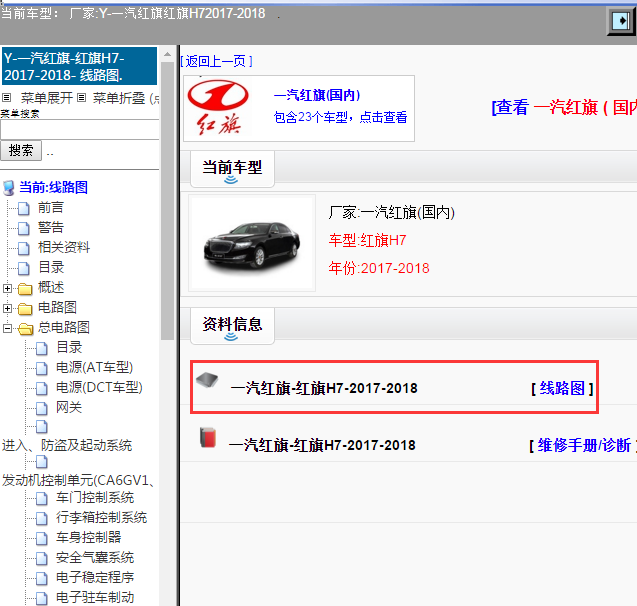Open 电源(DCT车型) in the tree
Image resolution: width=637 pixels, height=606 pixels.
[99, 387]
